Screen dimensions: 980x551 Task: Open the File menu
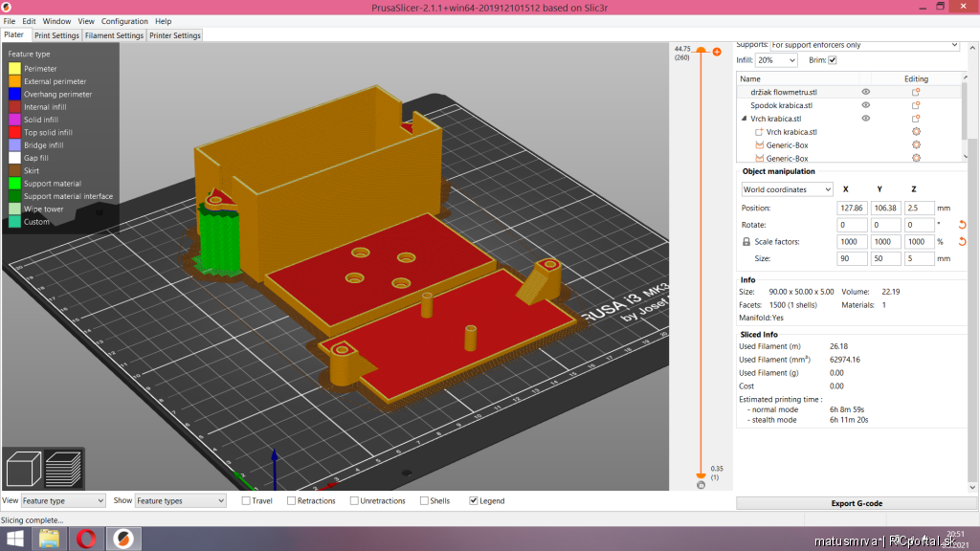pyautogui.click(x=10, y=21)
